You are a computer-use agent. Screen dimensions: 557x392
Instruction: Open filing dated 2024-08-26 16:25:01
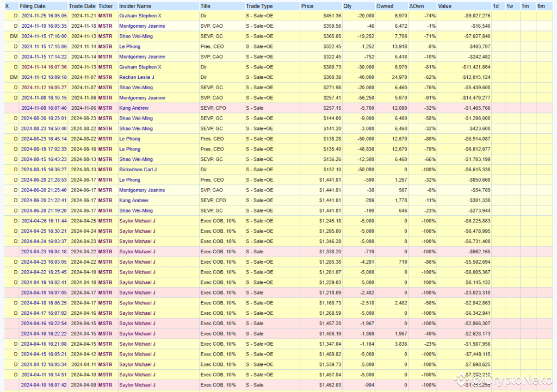coord(44,118)
